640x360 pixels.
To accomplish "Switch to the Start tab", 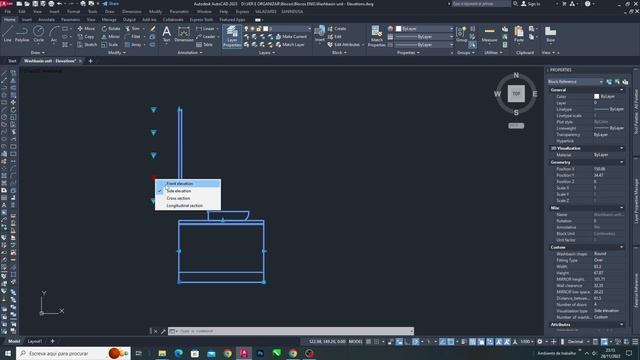I will pos(12,61).
